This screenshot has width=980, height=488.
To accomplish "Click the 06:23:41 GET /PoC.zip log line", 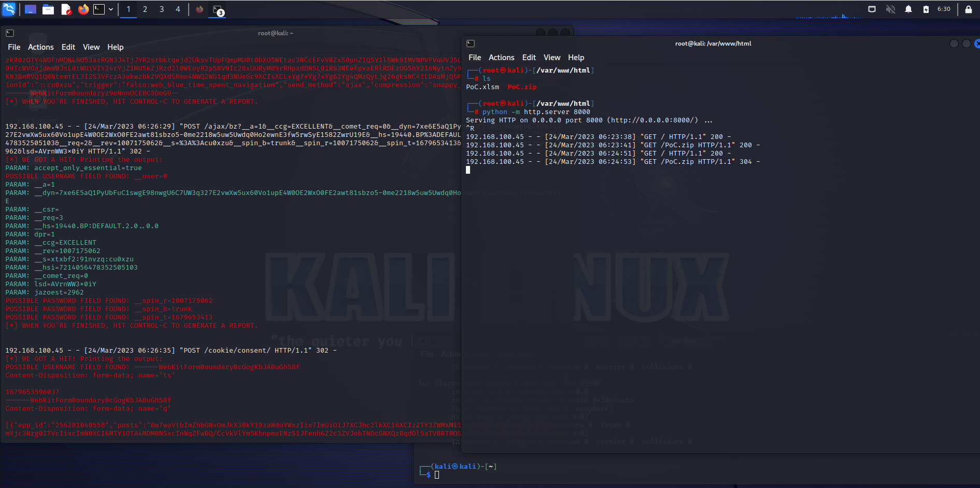I will tap(613, 145).
